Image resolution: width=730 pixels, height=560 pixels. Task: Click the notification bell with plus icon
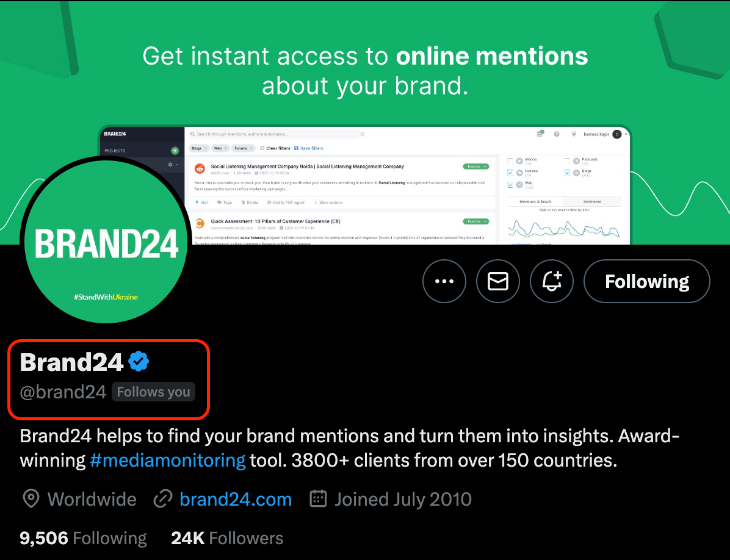pos(552,281)
